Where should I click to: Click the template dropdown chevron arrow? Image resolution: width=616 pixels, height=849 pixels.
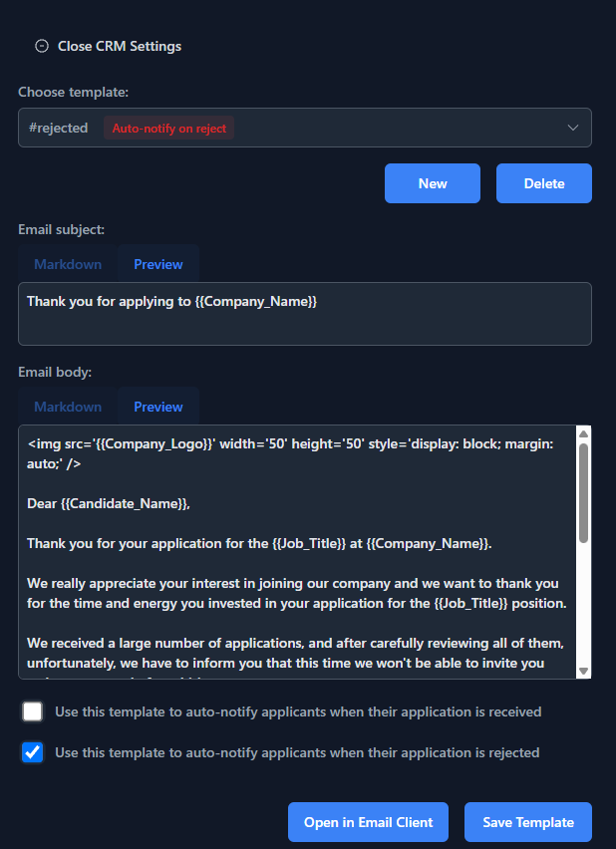click(x=573, y=128)
